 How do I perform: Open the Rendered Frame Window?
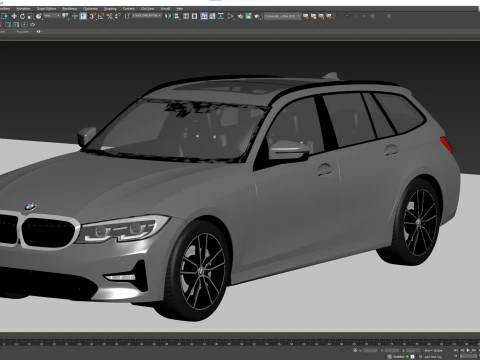(x=248, y=16)
